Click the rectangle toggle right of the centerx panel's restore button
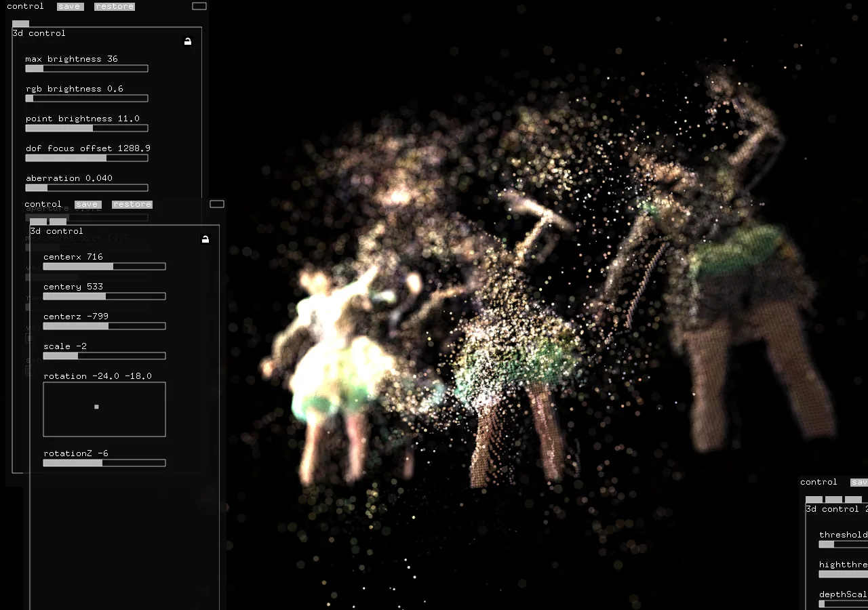 point(216,204)
